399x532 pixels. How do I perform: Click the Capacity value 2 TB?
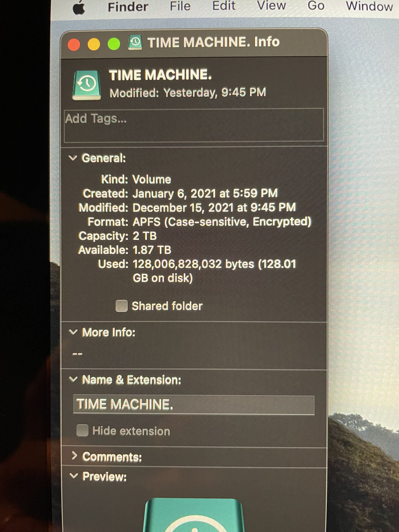145,236
